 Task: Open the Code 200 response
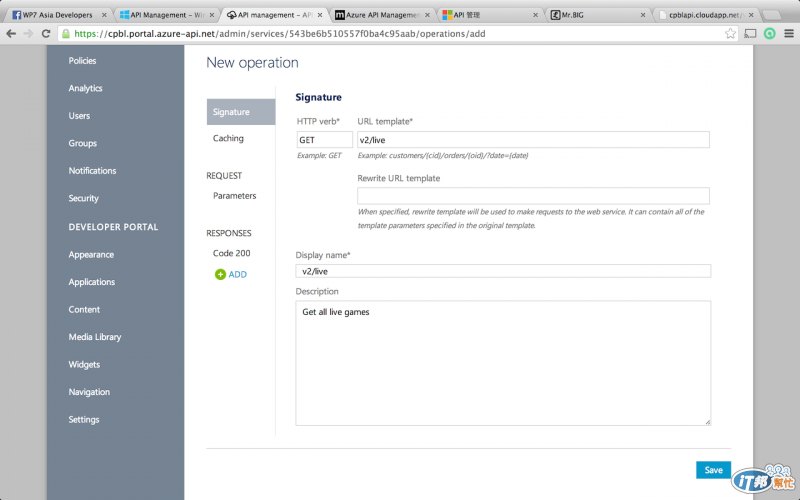point(232,253)
